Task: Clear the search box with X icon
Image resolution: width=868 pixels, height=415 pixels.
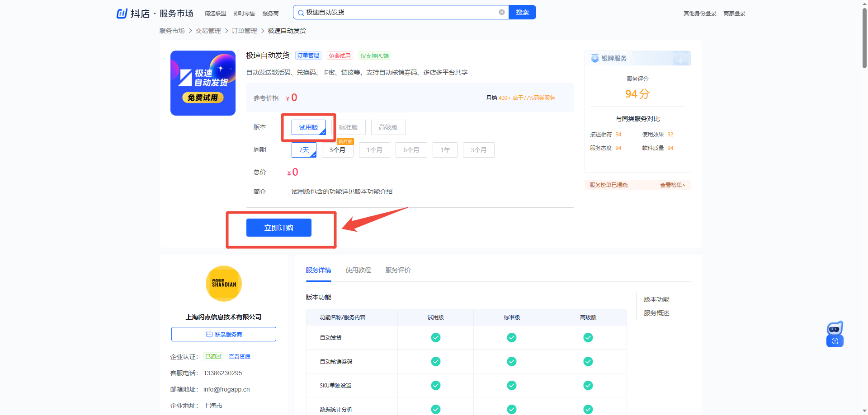Action: pos(501,12)
